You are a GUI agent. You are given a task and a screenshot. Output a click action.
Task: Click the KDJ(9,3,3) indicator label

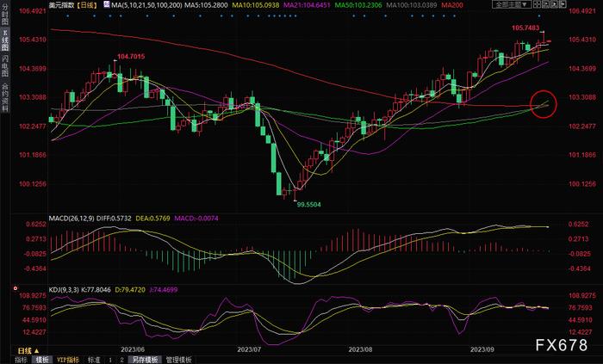tap(64, 289)
